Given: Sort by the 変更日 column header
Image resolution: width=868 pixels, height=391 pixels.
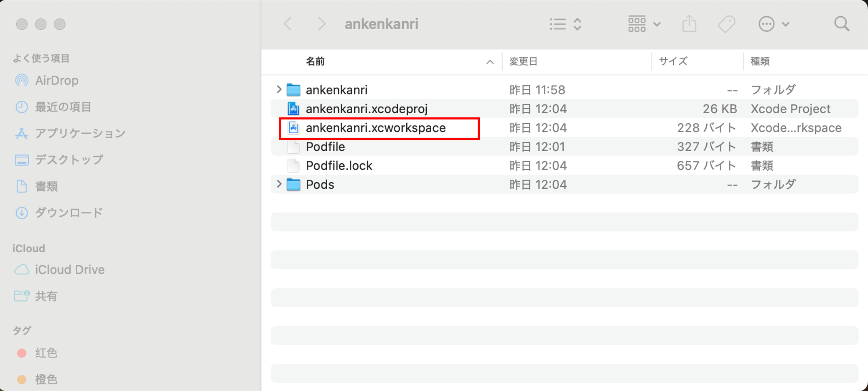Looking at the screenshot, I should click(523, 61).
